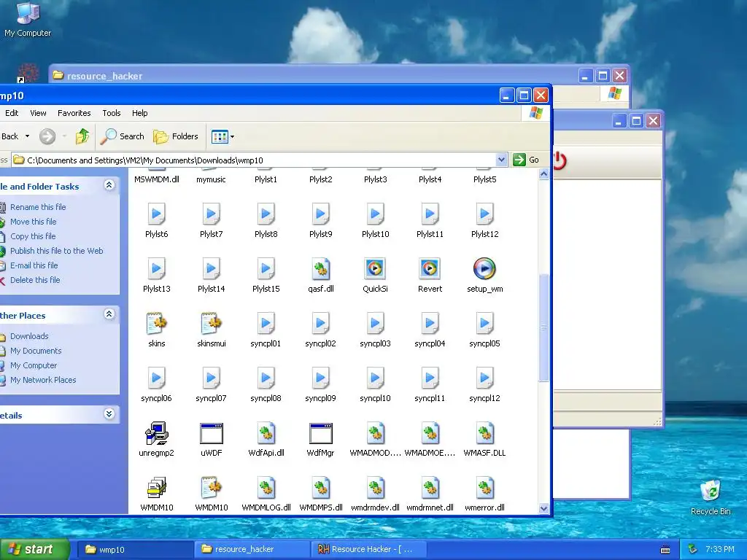Select the syncpl12 file
The image size is (747, 560).
coord(484,378)
